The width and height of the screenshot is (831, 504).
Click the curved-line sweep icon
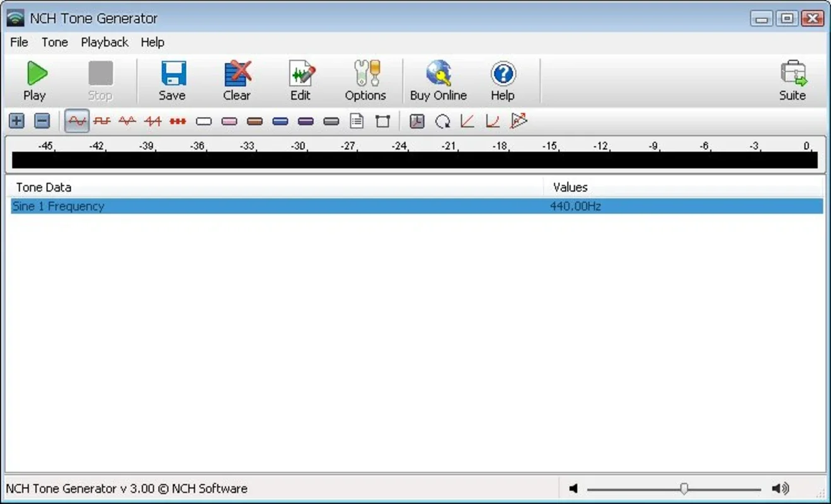pyautogui.click(x=493, y=121)
